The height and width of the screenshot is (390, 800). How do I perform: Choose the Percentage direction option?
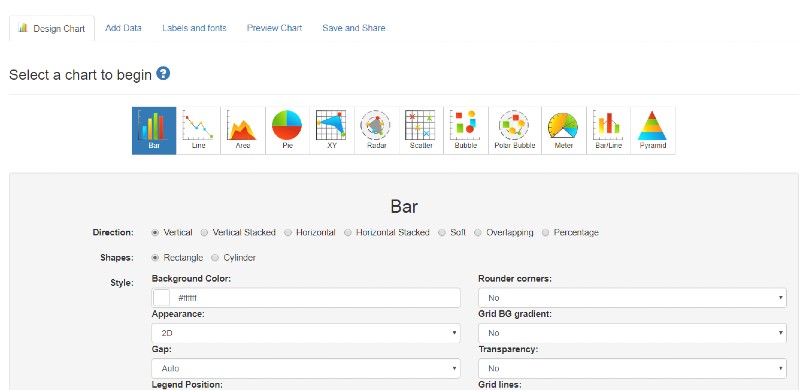point(545,233)
